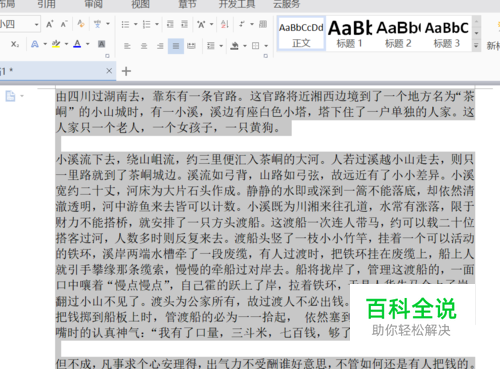Click the borders grid icon
This screenshot has height=369, width=500.
click(256, 46)
